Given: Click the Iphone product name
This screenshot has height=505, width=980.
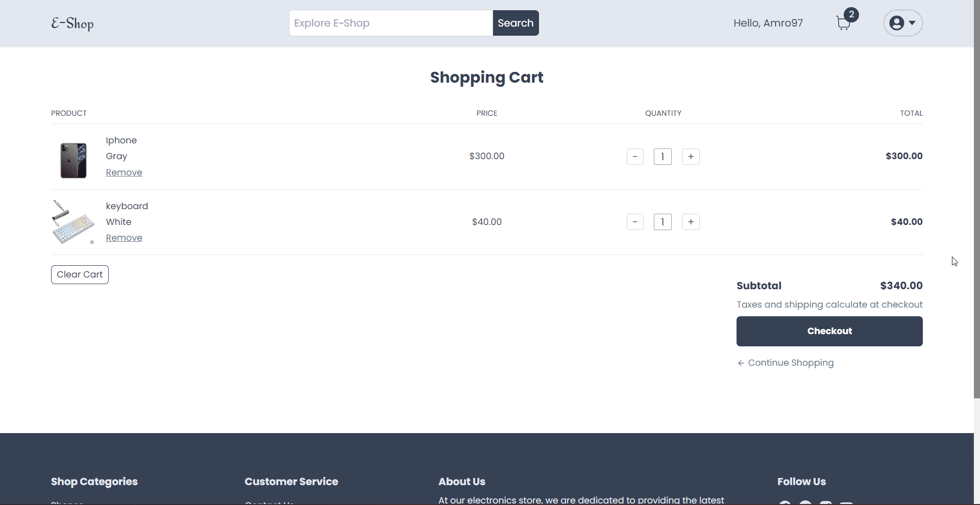Looking at the screenshot, I should (121, 140).
